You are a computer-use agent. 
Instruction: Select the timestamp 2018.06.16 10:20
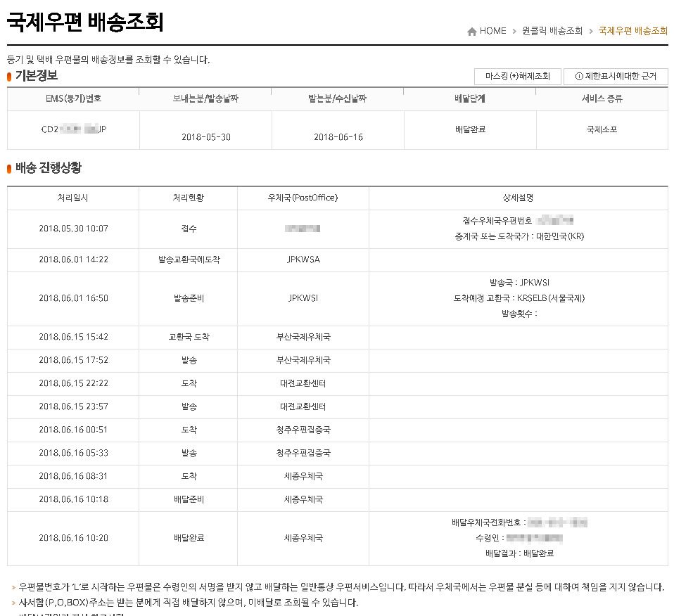(73, 538)
